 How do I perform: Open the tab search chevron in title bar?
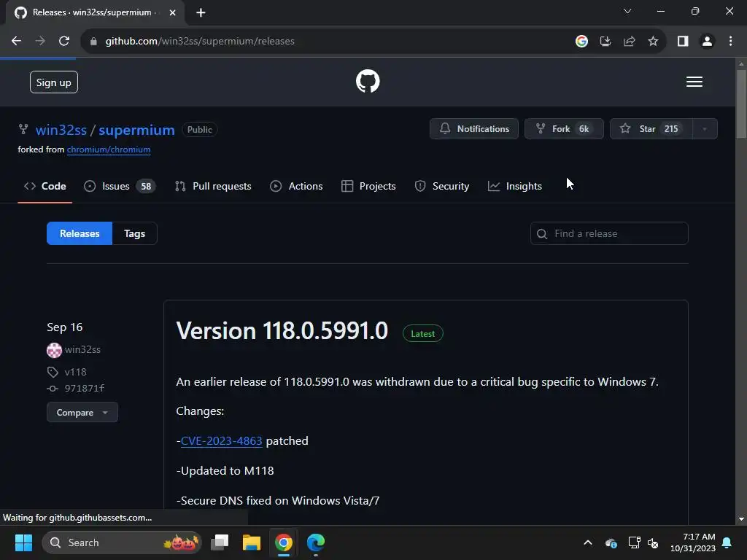[627, 12]
